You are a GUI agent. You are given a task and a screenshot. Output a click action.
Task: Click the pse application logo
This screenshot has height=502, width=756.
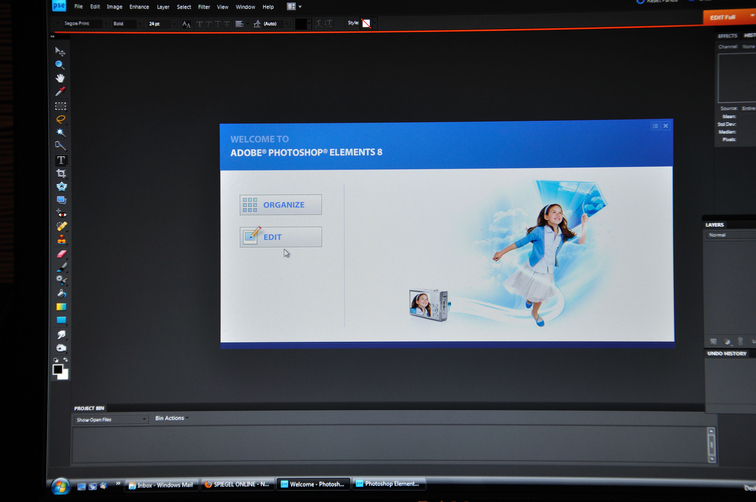[59, 5]
